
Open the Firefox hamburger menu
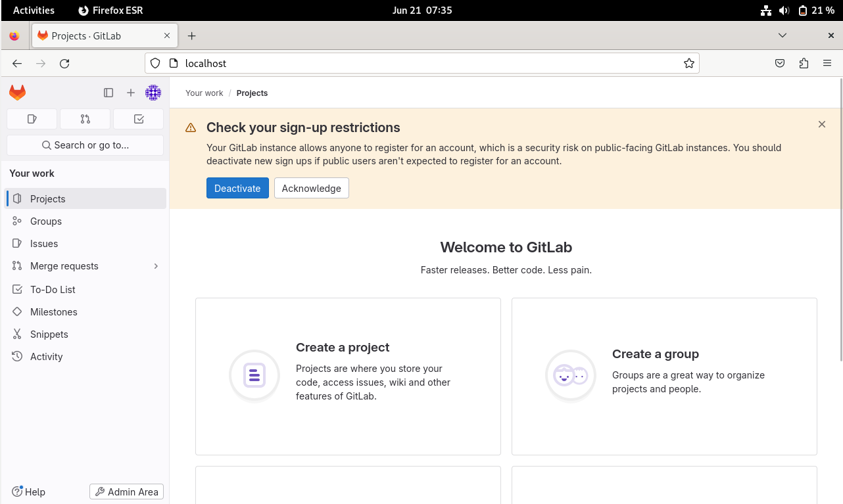coord(827,63)
